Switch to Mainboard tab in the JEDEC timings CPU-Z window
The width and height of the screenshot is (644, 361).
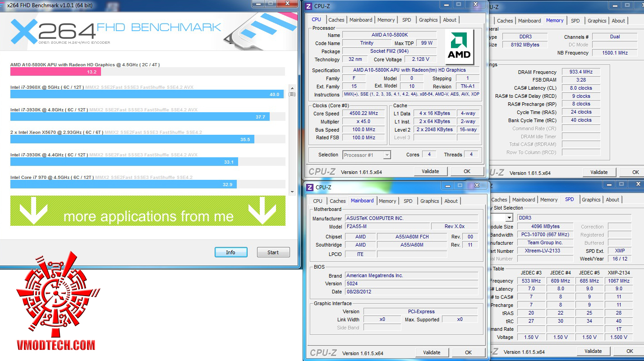pyautogui.click(x=524, y=200)
